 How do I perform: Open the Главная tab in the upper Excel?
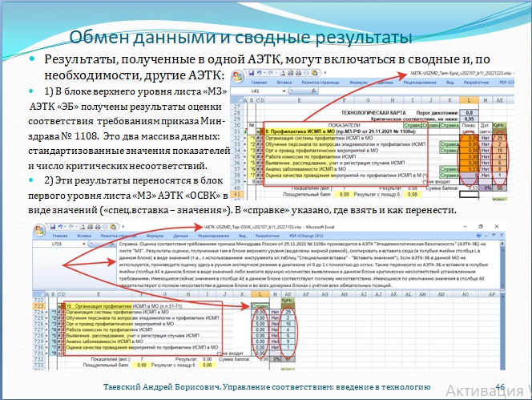[x=259, y=83]
